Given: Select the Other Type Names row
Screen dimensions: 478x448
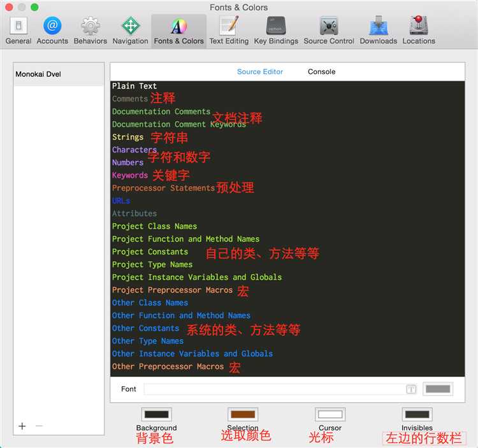Looking at the screenshot, I should [287, 341].
